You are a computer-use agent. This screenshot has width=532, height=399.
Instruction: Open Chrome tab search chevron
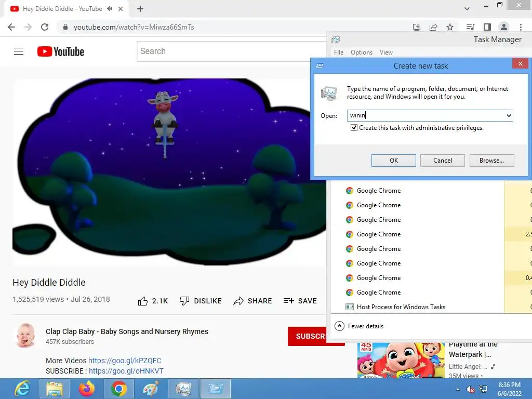(467, 9)
